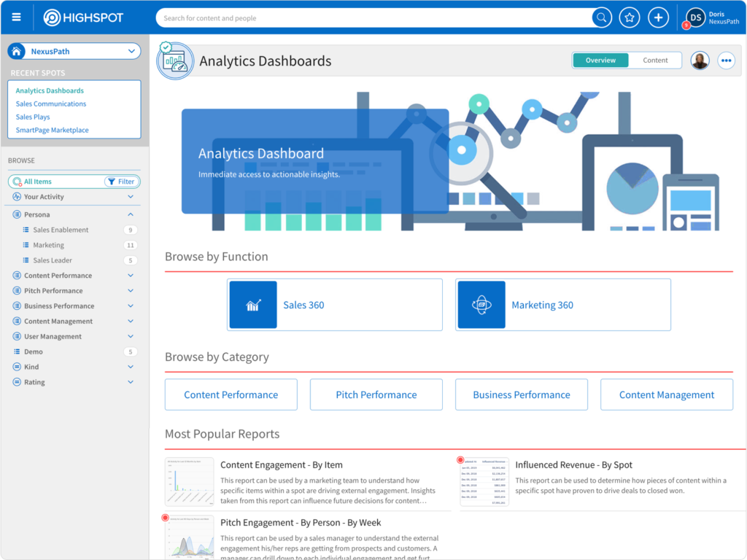
Task: Open Analytics Dashboards recent spot
Action: [x=50, y=90]
